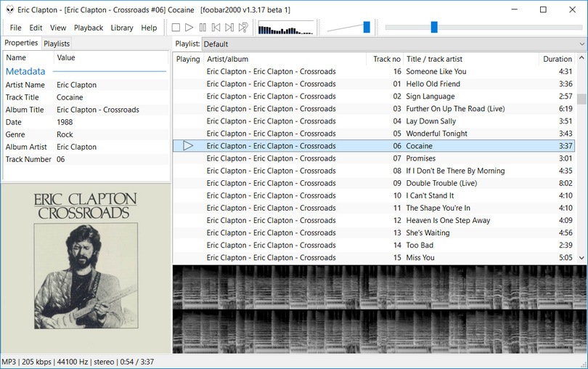This screenshot has height=369, width=588.
Task: Select the playing track Cocaine
Action: 374,146
